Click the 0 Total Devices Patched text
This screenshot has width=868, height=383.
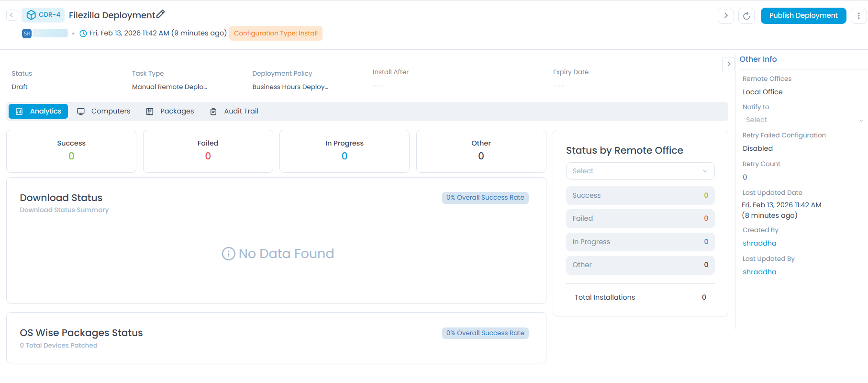click(59, 346)
